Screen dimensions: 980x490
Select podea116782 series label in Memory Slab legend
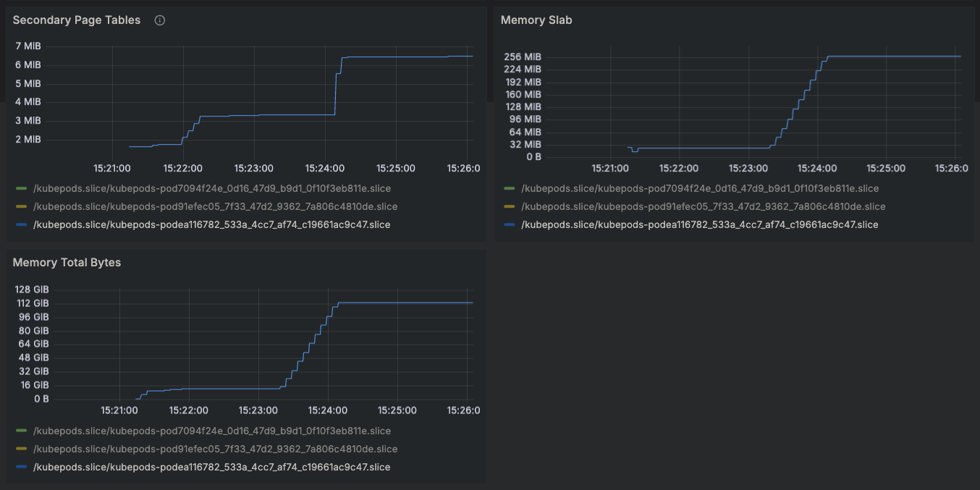[x=699, y=224]
